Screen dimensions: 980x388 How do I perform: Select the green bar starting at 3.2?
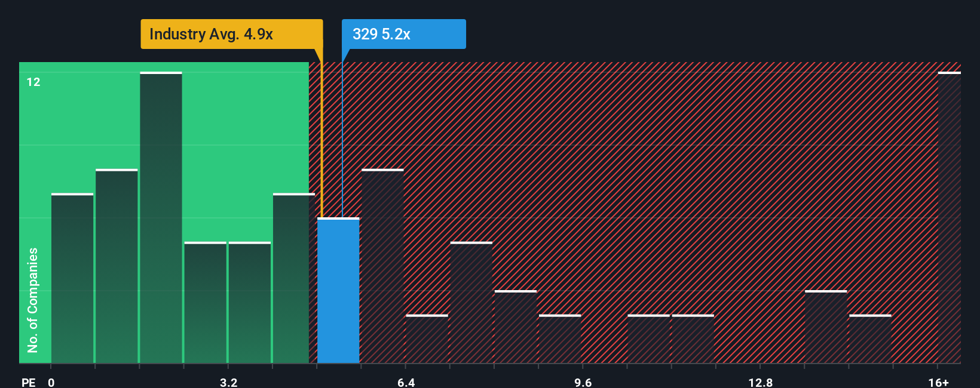pyautogui.click(x=250, y=303)
